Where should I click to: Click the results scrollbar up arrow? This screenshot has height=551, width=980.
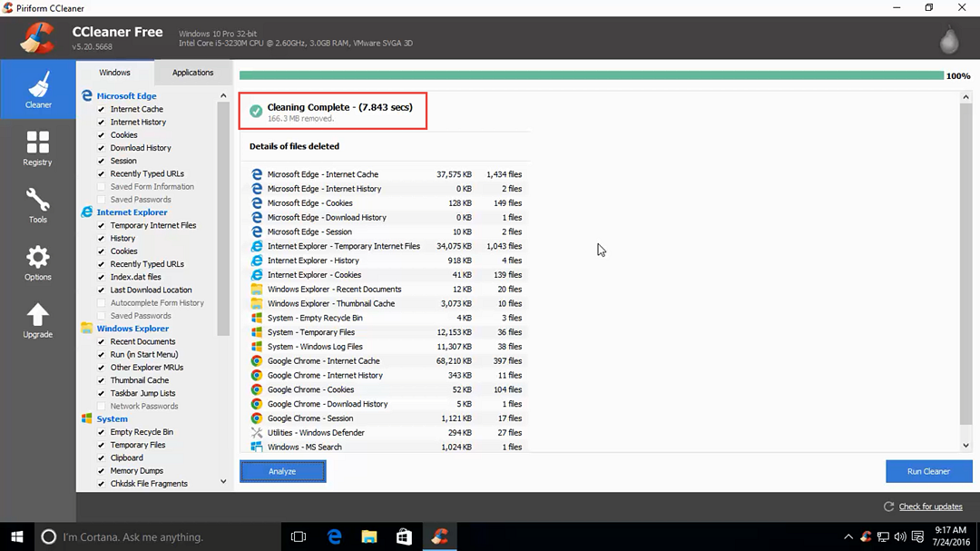pyautogui.click(x=965, y=97)
